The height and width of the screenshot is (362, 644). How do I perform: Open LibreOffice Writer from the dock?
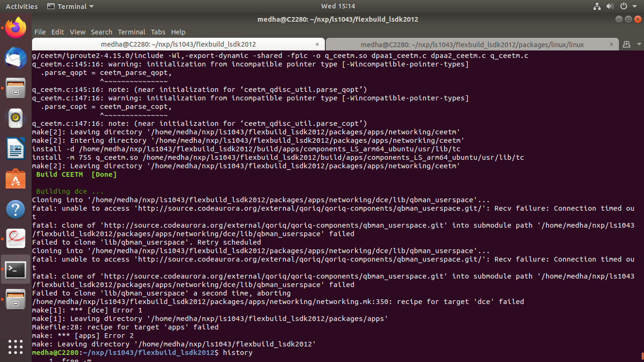pos(16,148)
